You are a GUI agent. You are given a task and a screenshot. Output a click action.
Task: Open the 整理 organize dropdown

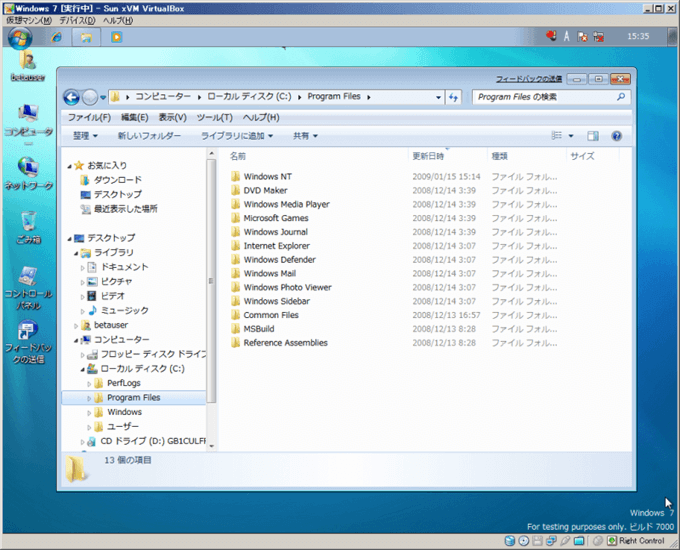[89, 136]
